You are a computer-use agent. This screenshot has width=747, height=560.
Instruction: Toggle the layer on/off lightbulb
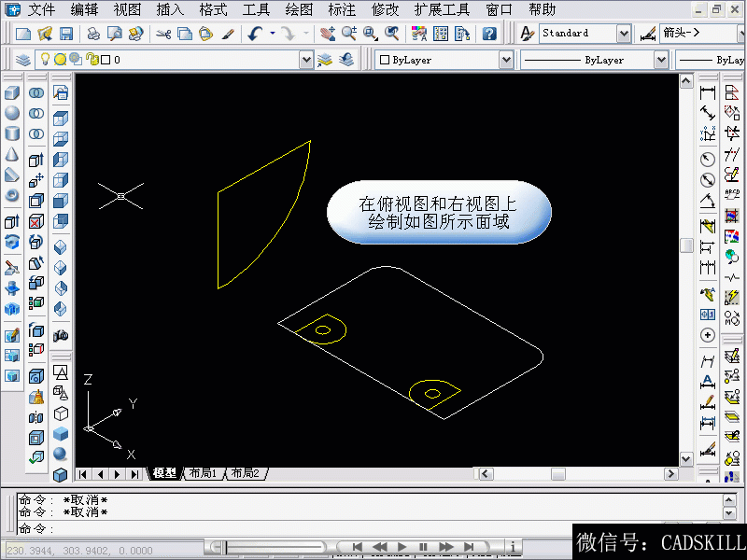[44, 60]
